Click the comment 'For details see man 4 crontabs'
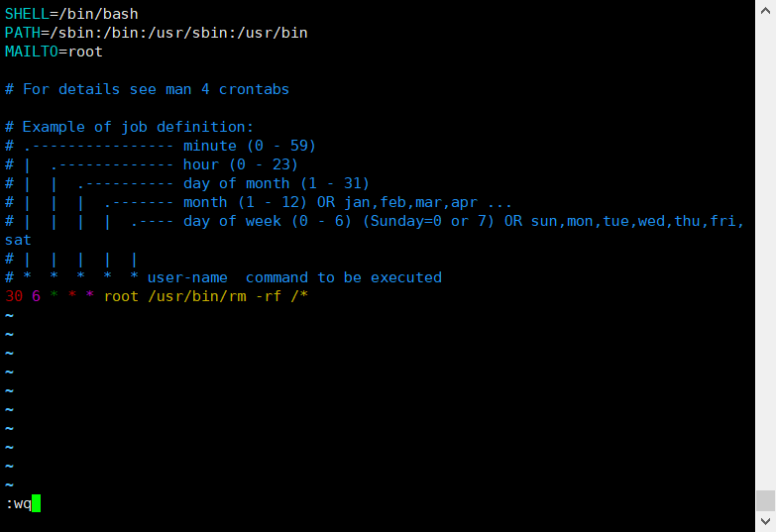Screen dimensions: 776x532 [x=156, y=89]
